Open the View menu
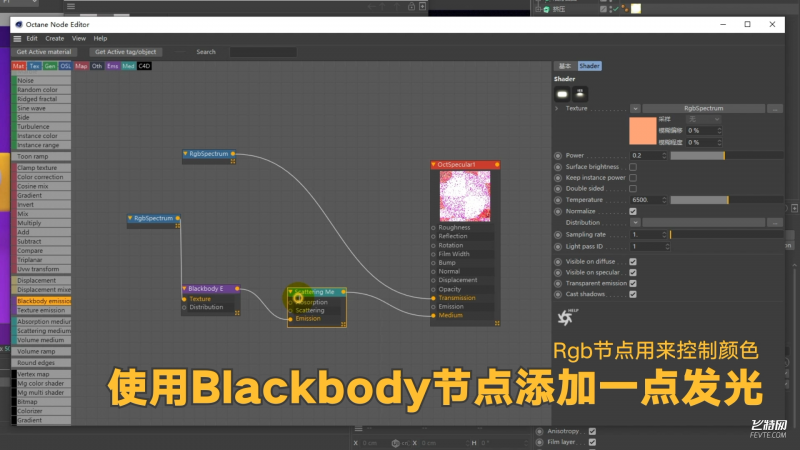The height and width of the screenshot is (450, 800). coord(79,39)
